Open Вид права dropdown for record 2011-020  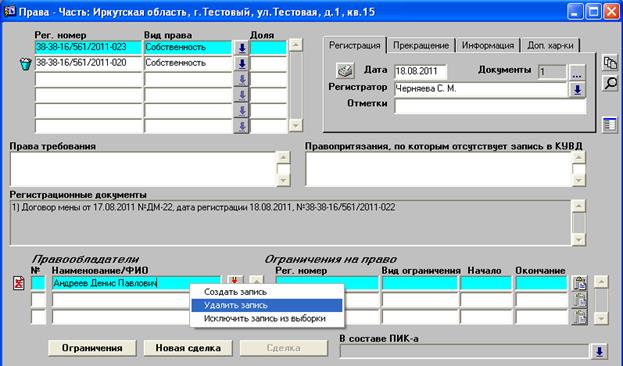(x=241, y=64)
